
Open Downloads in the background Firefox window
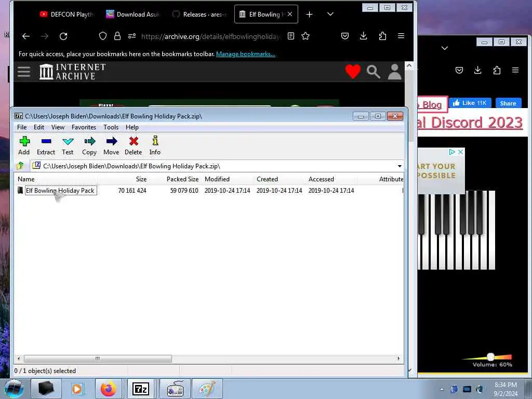(478, 70)
